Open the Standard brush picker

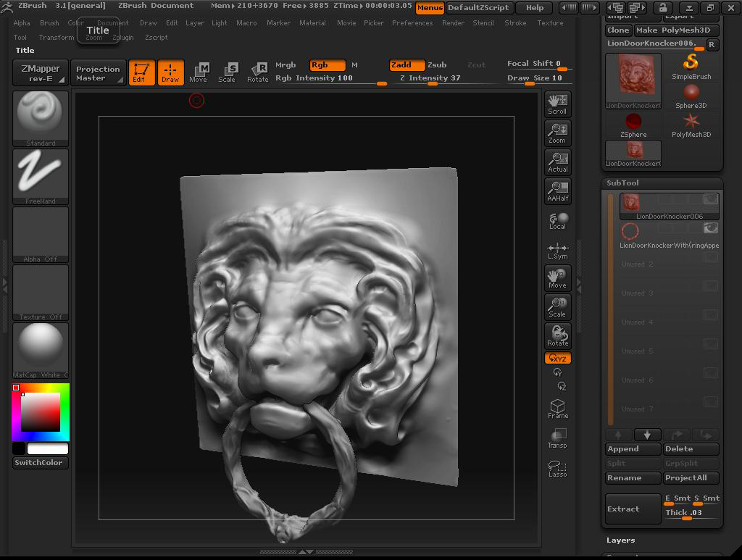click(41, 119)
